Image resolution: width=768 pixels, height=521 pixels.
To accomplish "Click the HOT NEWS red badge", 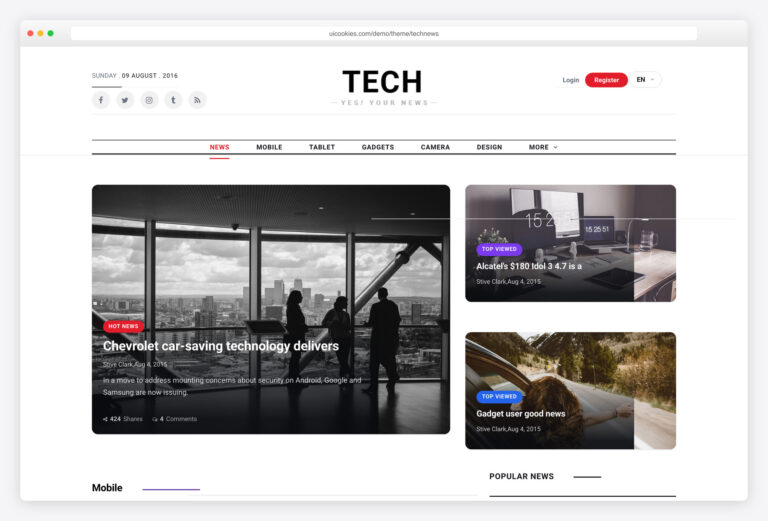I will (x=123, y=326).
